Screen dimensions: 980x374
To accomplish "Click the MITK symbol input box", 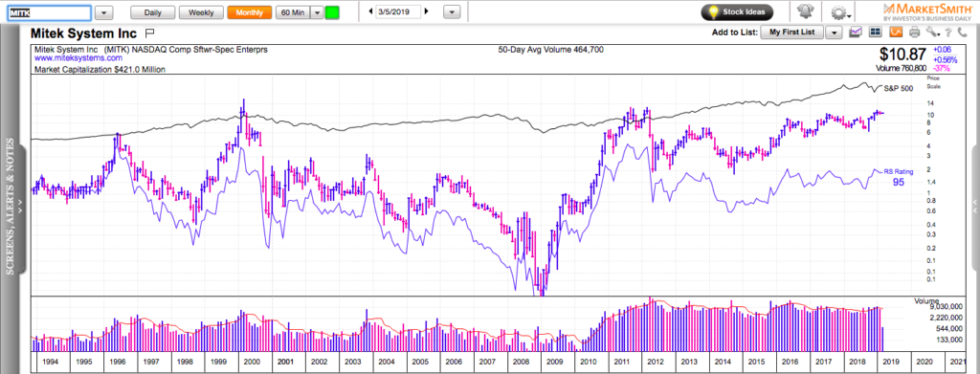I will (x=50, y=12).
